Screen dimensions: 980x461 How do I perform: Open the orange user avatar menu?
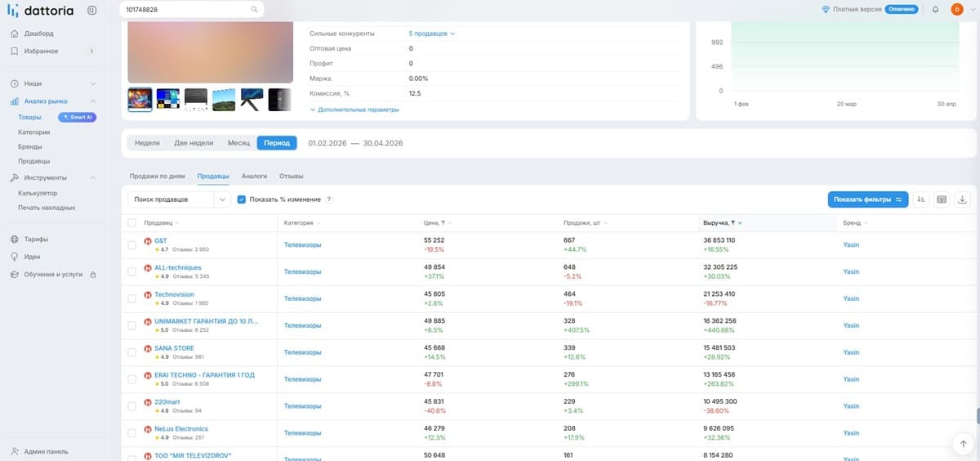(957, 10)
